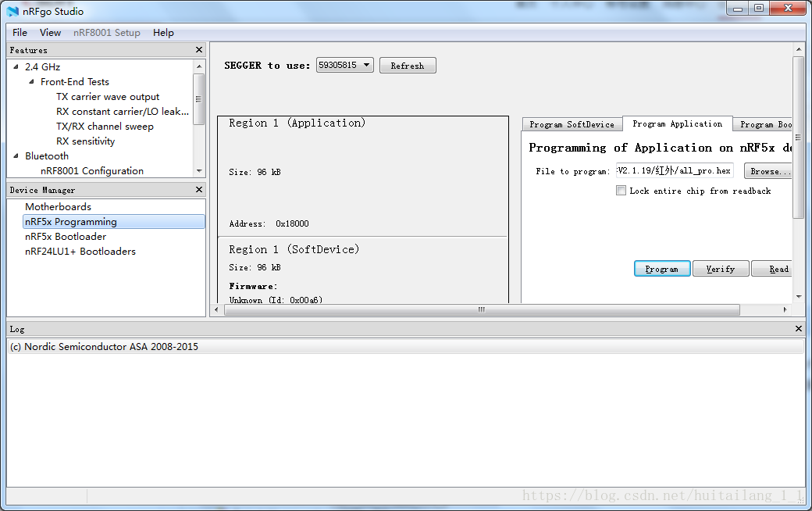Image resolution: width=812 pixels, height=511 pixels.
Task: Click the Verify button
Action: coord(721,269)
